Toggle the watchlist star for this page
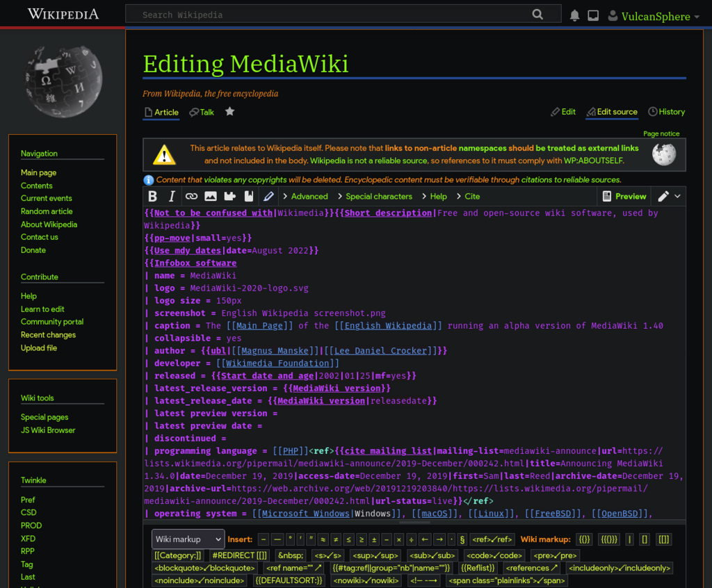Image resolution: width=712 pixels, height=588 pixels. pos(229,112)
